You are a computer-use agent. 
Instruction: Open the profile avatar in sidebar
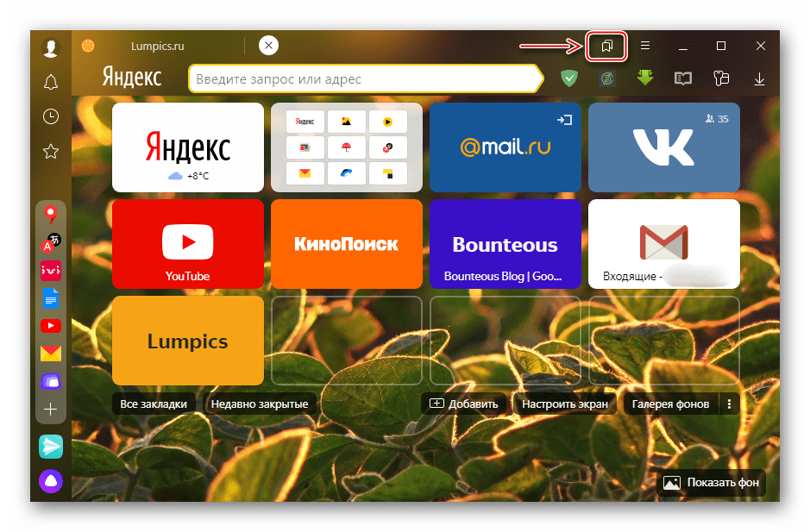[51, 47]
